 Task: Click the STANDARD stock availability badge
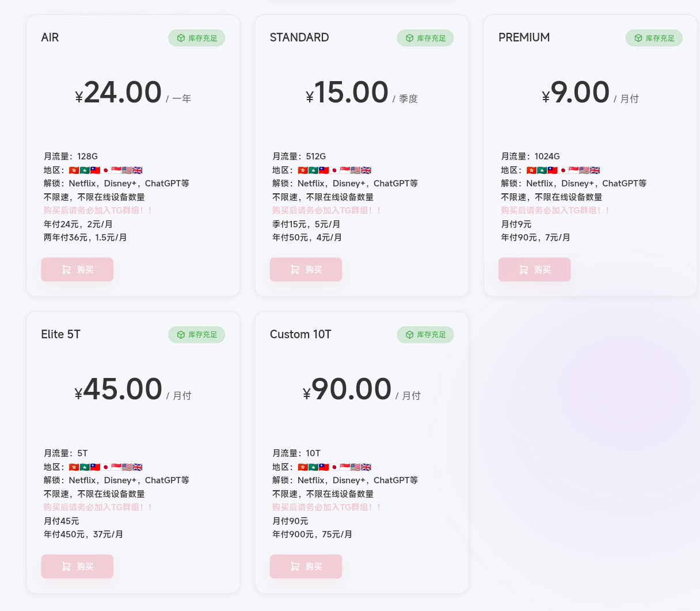click(425, 38)
